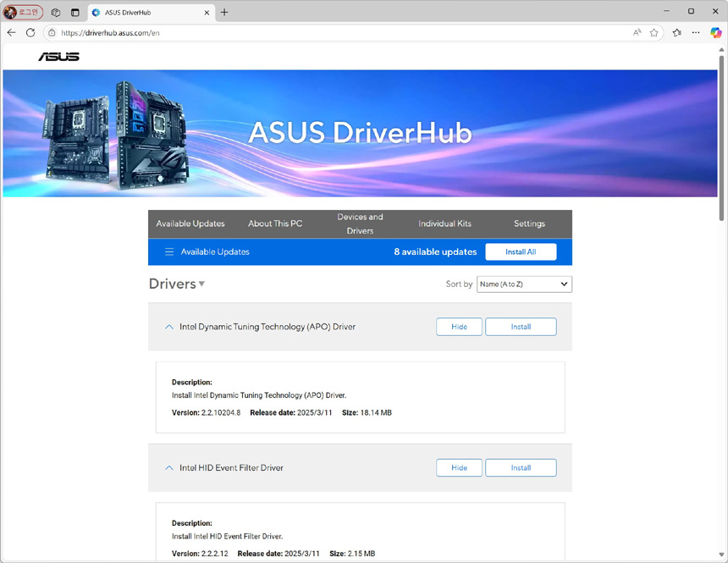Viewport: 728px width, 563px height.
Task: Add this page to favorites
Action: pyautogui.click(x=654, y=32)
